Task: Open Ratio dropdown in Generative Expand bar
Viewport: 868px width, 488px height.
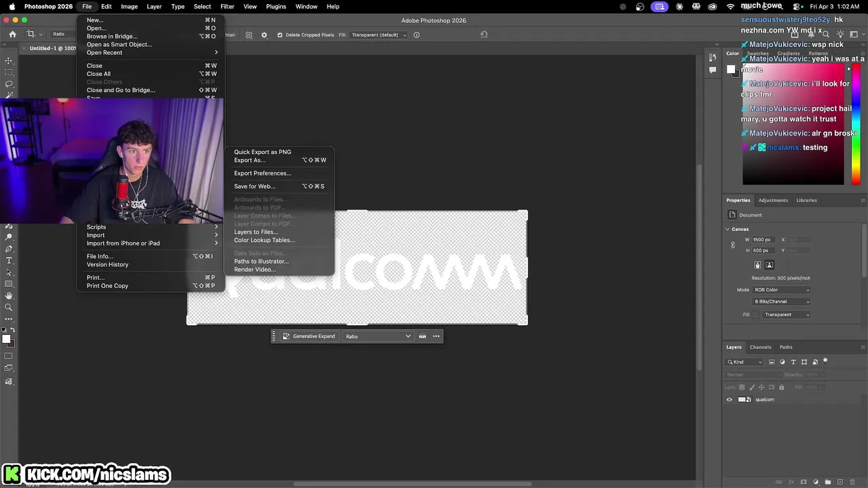Action: pyautogui.click(x=378, y=336)
